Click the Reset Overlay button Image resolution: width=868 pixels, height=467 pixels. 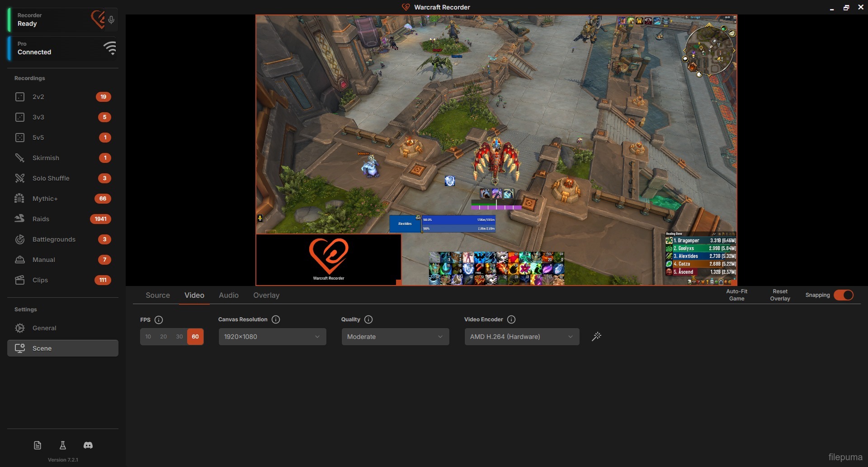780,295
